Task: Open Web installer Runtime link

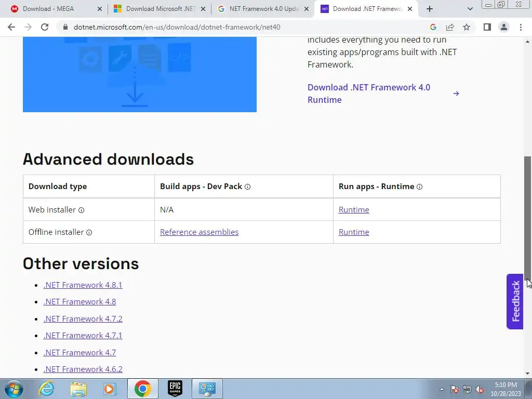Action: click(354, 210)
